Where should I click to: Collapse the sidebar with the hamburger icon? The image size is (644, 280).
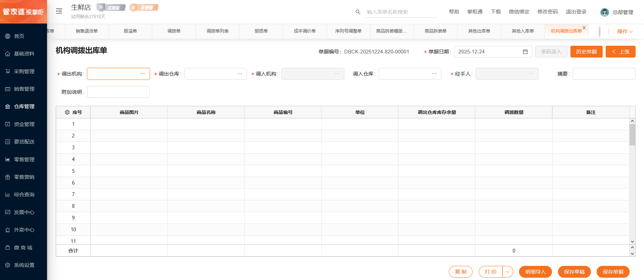tap(59, 11)
